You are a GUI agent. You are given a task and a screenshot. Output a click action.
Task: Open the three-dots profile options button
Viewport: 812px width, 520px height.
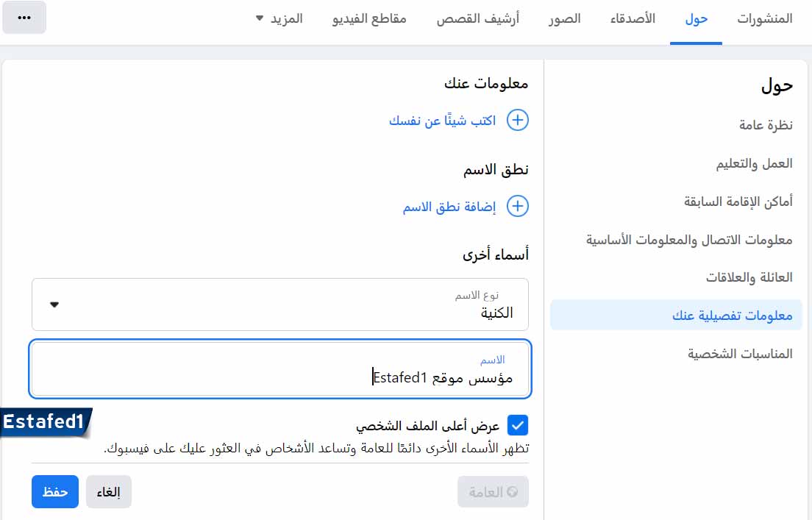pos(24,18)
